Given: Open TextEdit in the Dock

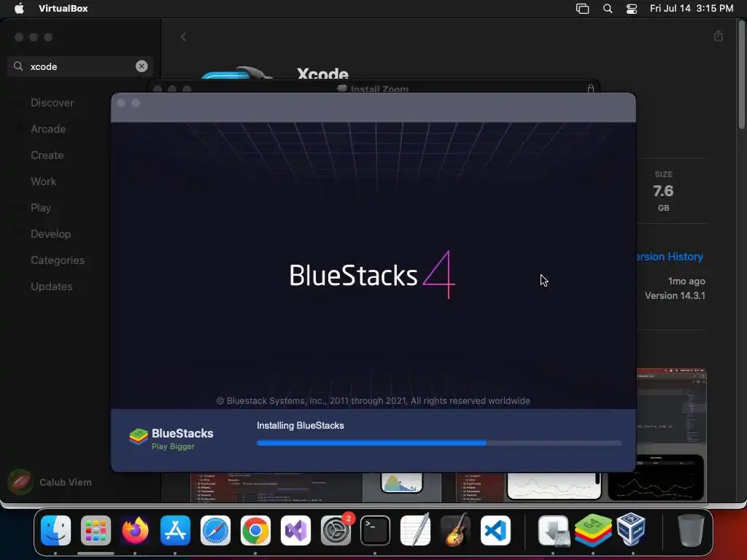Looking at the screenshot, I should [415, 530].
